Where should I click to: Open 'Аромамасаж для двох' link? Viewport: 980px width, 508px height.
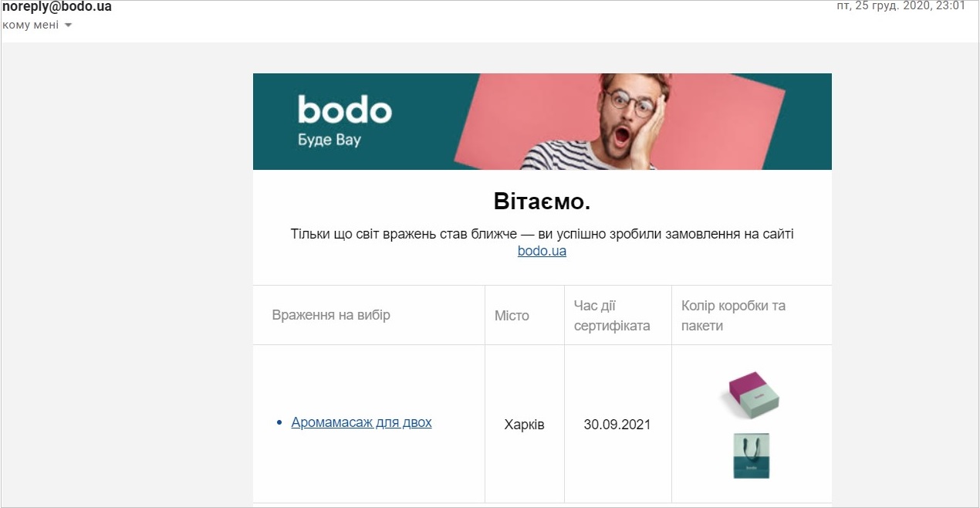coord(361,422)
